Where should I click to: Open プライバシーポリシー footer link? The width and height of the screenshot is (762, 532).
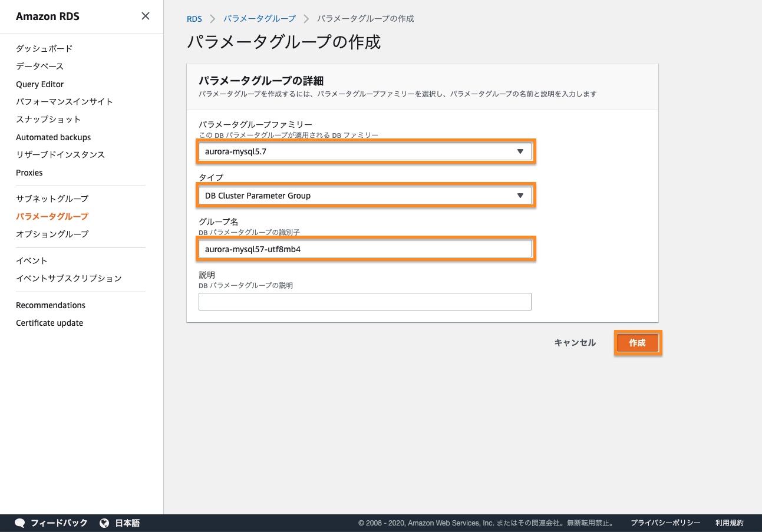(x=665, y=523)
